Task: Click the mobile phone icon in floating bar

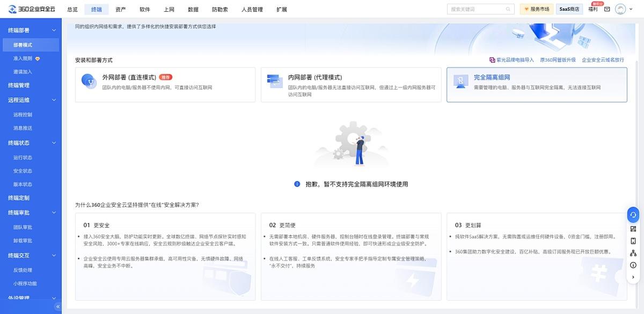Action: pyautogui.click(x=633, y=241)
